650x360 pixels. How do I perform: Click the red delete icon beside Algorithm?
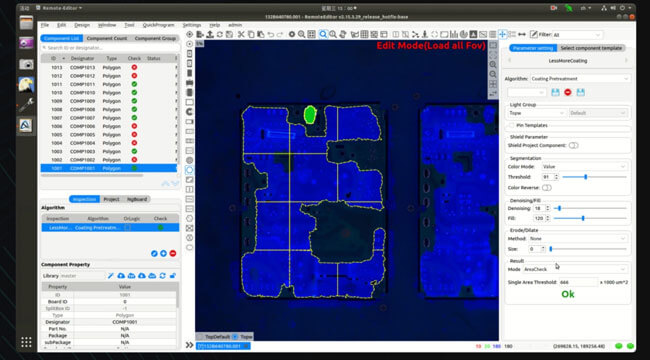[x=568, y=92]
